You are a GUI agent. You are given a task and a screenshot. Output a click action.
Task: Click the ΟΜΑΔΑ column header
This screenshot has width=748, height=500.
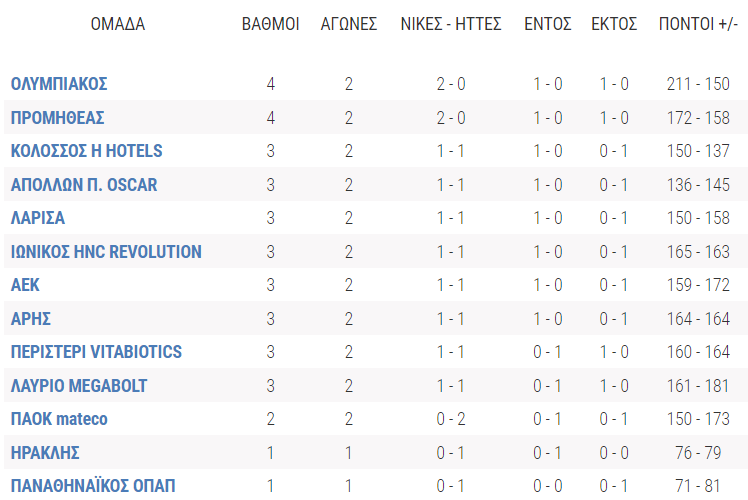pos(118,24)
